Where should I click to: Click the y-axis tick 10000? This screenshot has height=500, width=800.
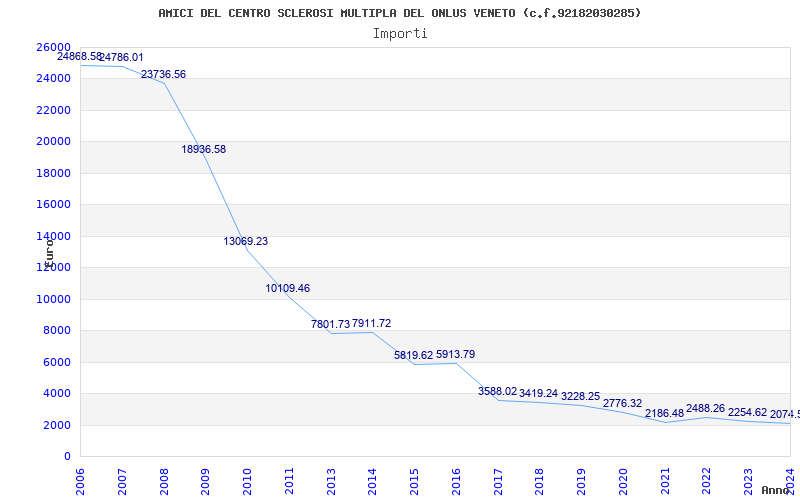coord(53,299)
